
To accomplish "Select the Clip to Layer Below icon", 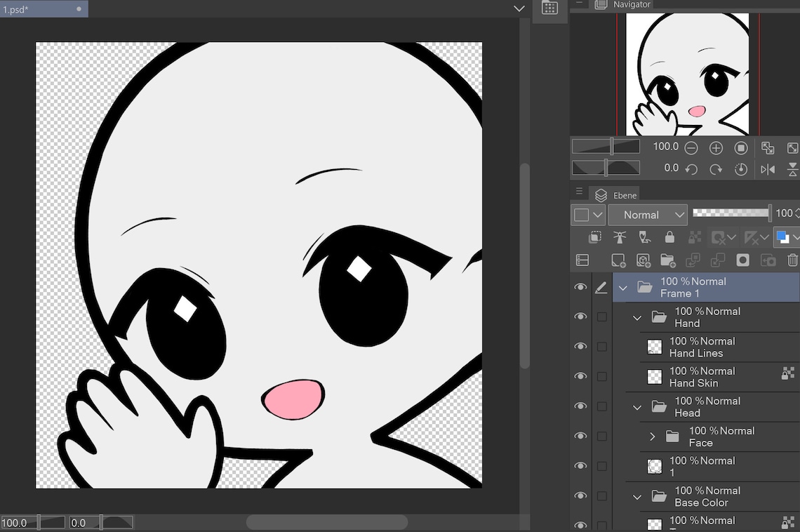I will pyautogui.click(x=595, y=237).
